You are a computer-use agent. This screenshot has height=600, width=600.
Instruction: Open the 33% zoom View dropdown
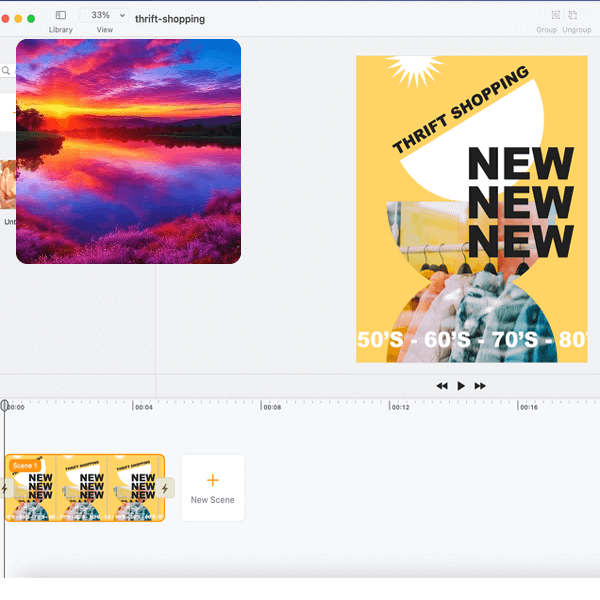[x=104, y=16]
